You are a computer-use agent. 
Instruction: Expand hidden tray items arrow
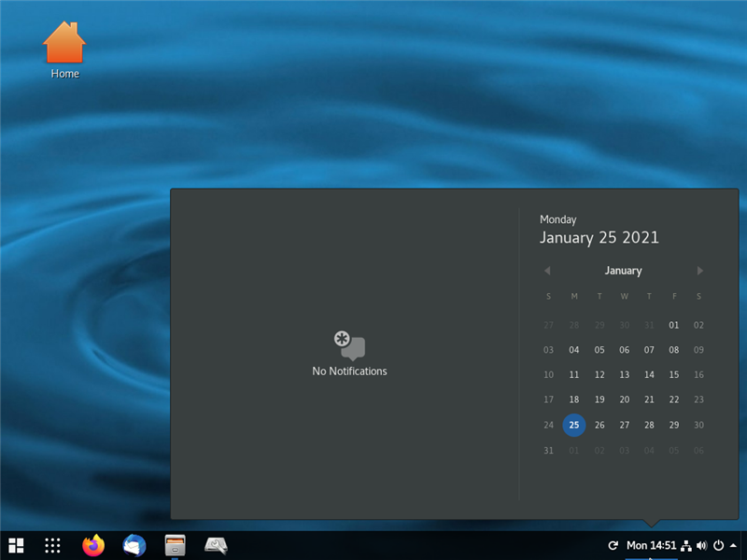tap(734, 545)
